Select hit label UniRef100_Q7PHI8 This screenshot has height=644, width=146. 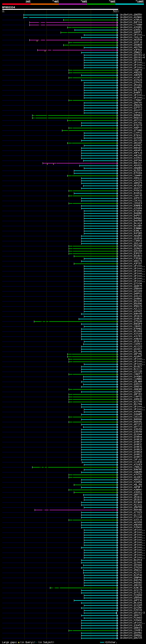tap(131, 82)
